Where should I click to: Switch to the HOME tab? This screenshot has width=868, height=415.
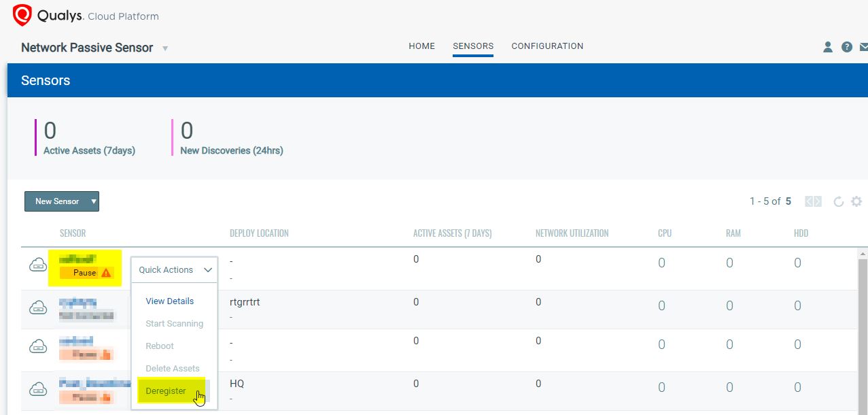(x=421, y=46)
